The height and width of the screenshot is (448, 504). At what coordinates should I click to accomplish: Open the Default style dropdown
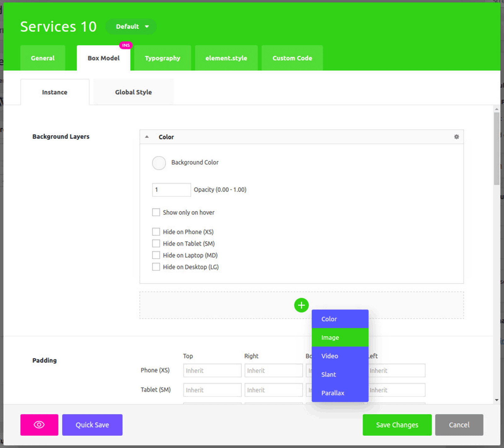click(131, 26)
